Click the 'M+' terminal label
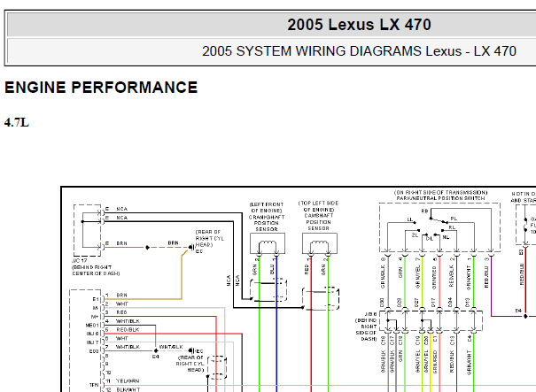536x392 pixels. point(95,317)
